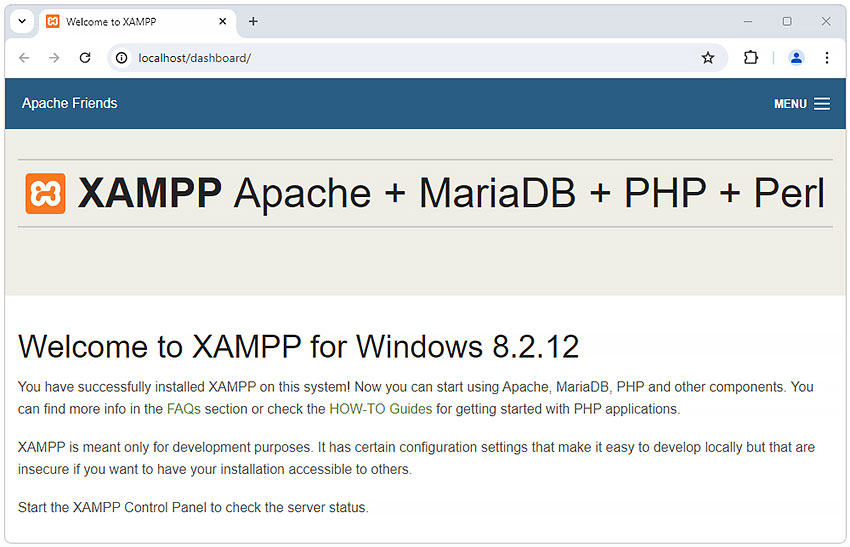Open the tab search dropdown chevron
Viewport: 850px width, 547px height.
click(x=22, y=22)
